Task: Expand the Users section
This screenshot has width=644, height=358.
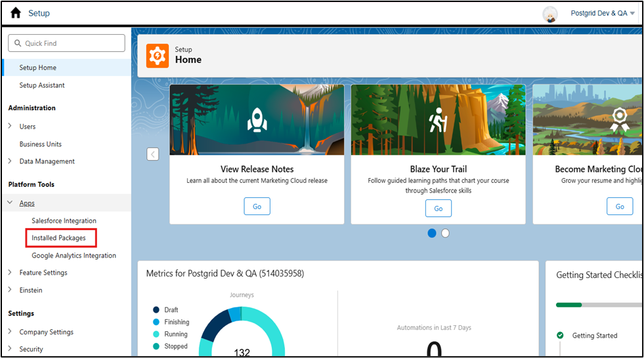Action: 10,126
